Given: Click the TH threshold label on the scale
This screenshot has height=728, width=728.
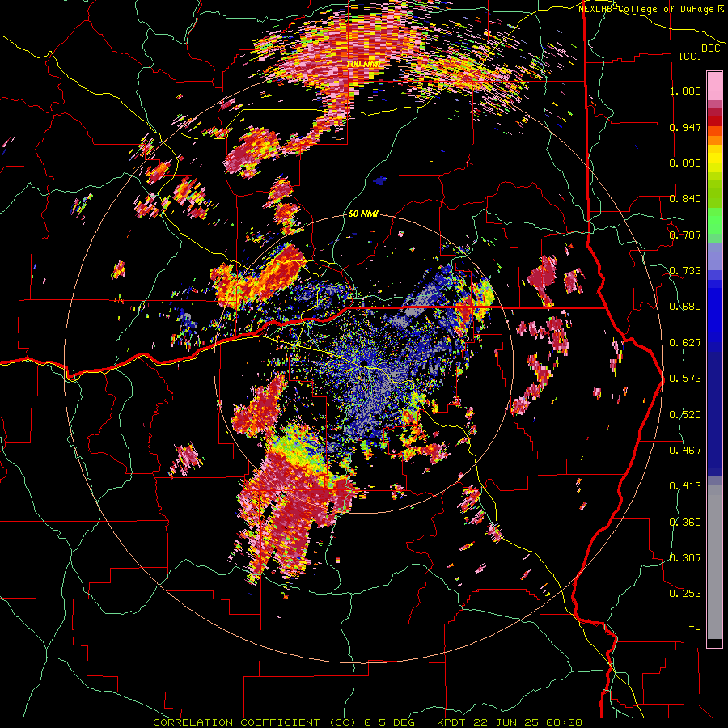Looking at the screenshot, I should [695, 630].
